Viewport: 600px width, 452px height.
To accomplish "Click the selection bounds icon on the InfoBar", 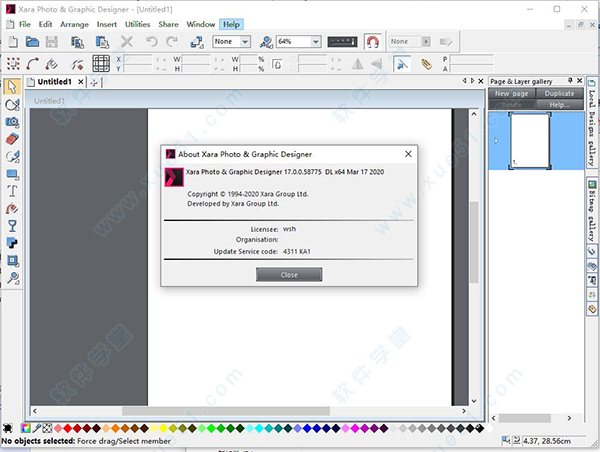I will coord(13,64).
